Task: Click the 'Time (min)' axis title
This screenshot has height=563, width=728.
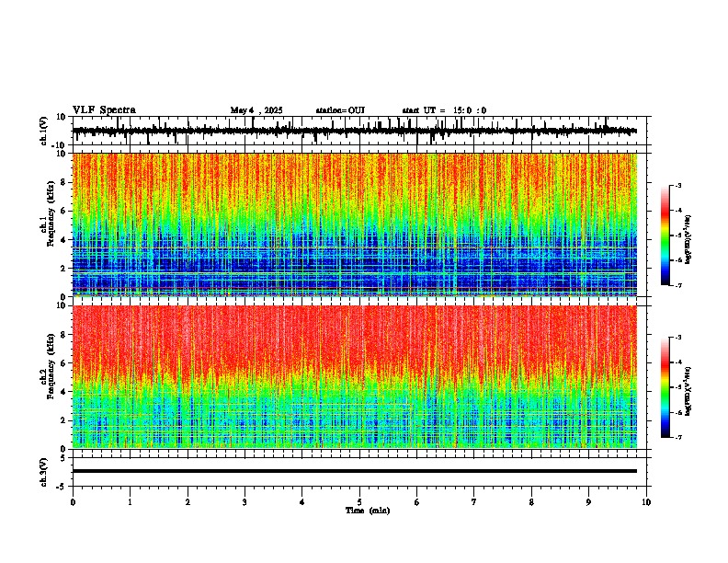Action: (368, 511)
